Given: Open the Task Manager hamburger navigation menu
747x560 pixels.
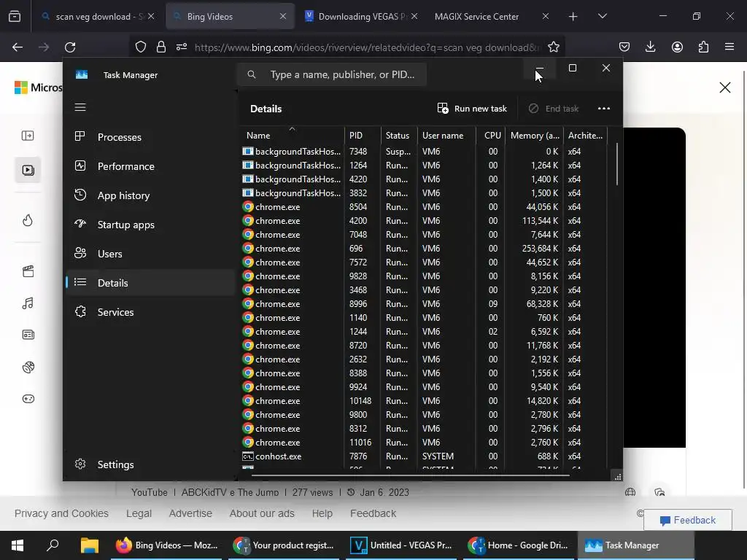Looking at the screenshot, I should (x=80, y=107).
